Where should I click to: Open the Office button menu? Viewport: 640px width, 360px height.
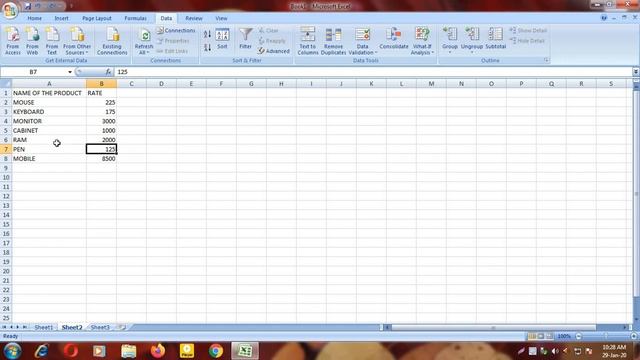(x=9, y=10)
